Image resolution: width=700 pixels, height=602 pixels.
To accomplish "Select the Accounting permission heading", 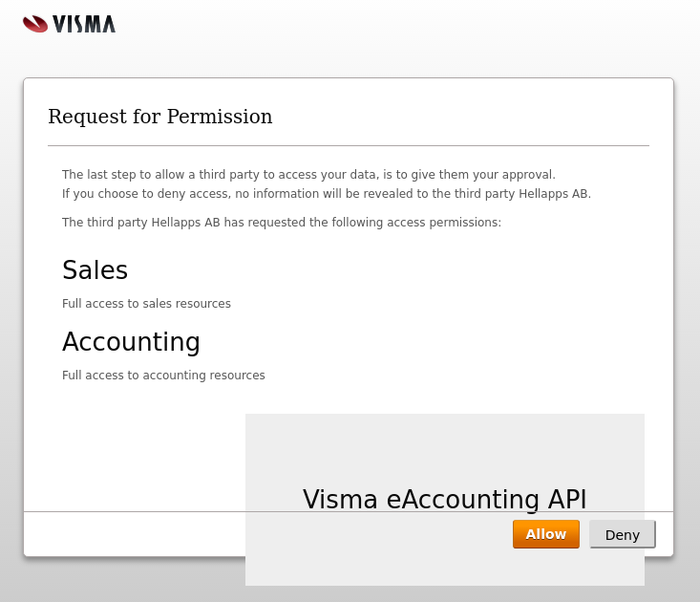I will click(131, 342).
